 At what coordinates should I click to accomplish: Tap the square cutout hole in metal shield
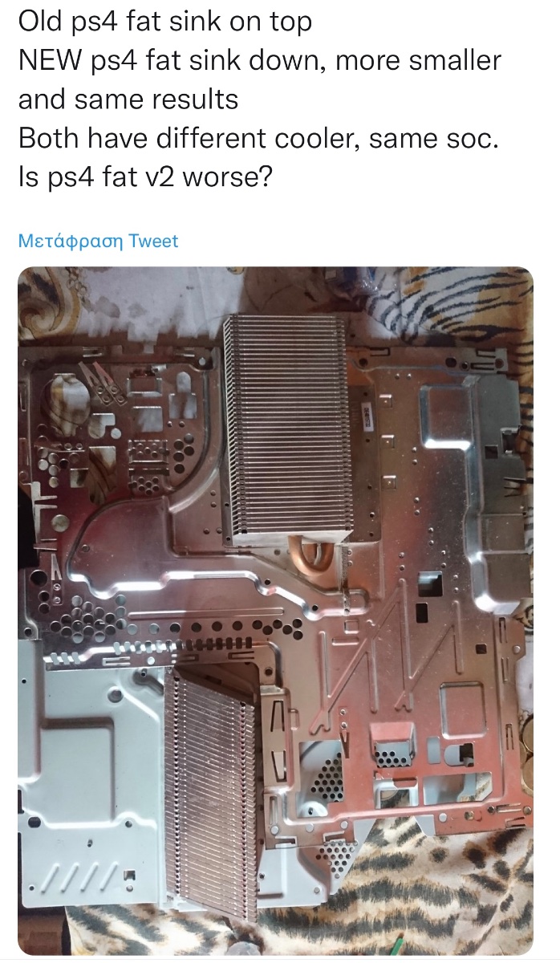[431, 583]
